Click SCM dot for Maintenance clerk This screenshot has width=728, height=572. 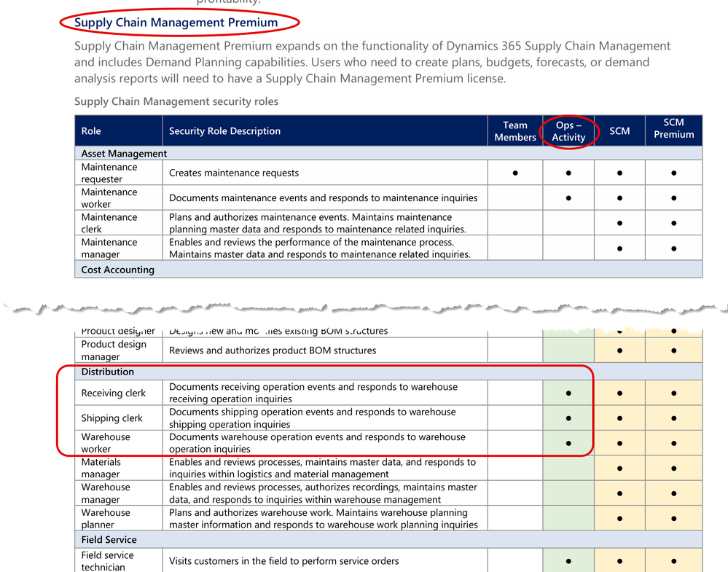(619, 223)
